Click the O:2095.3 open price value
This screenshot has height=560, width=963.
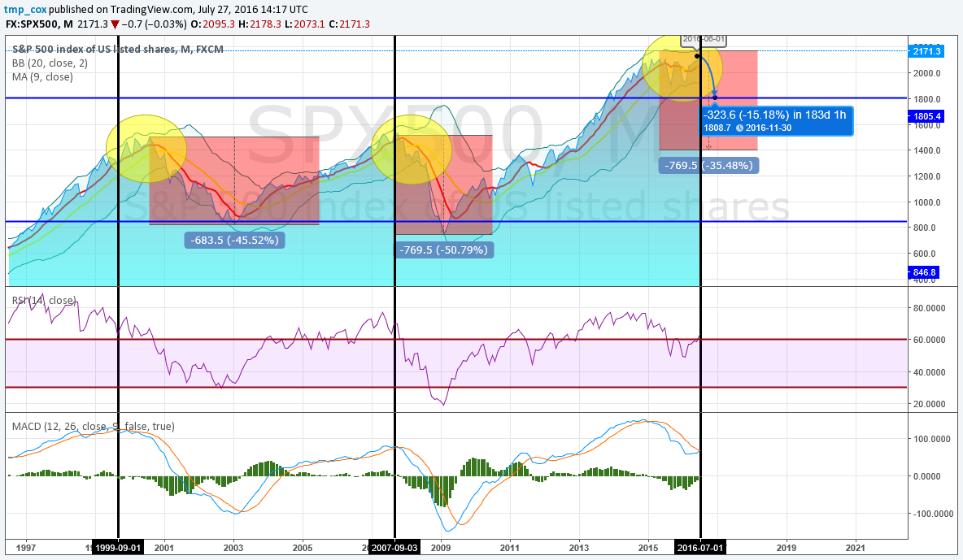(213, 24)
